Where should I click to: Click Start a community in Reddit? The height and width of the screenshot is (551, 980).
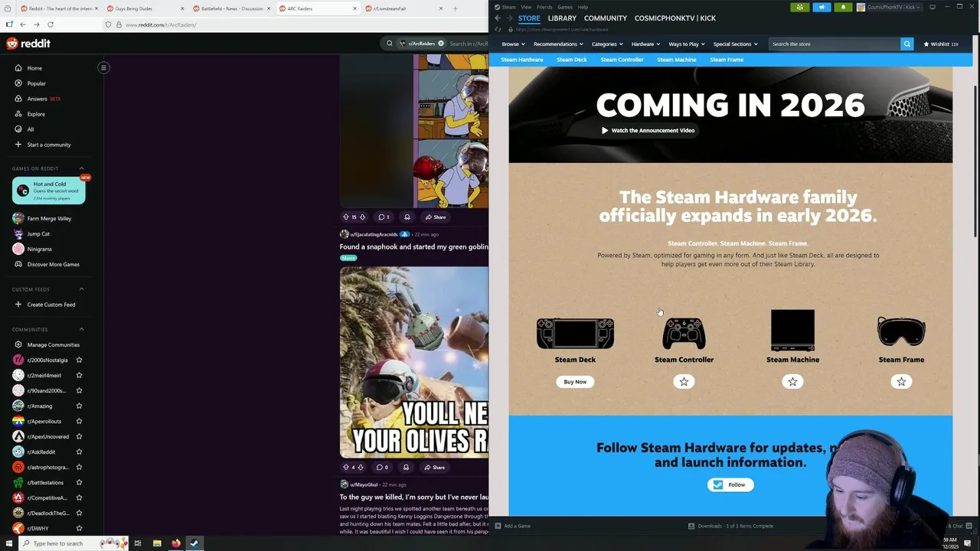pyautogui.click(x=49, y=145)
